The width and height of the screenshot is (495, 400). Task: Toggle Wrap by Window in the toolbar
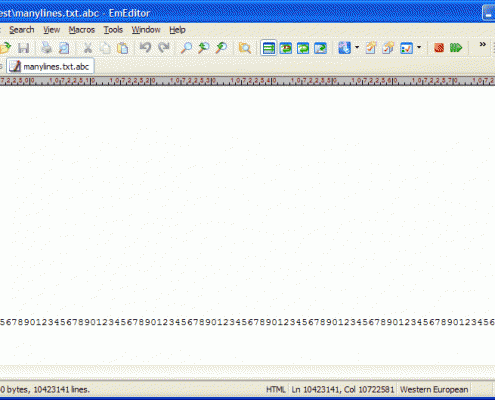point(303,48)
